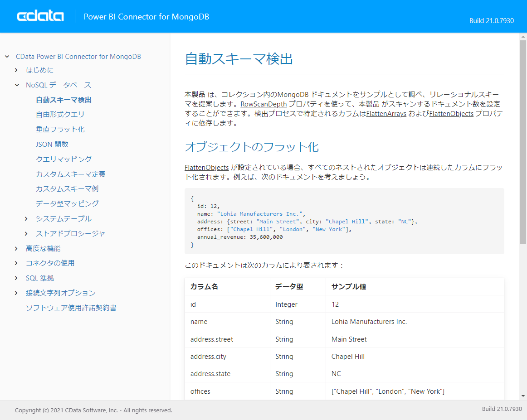Open the クエリマッピング page
This screenshot has width=527, height=420.
(64, 159)
